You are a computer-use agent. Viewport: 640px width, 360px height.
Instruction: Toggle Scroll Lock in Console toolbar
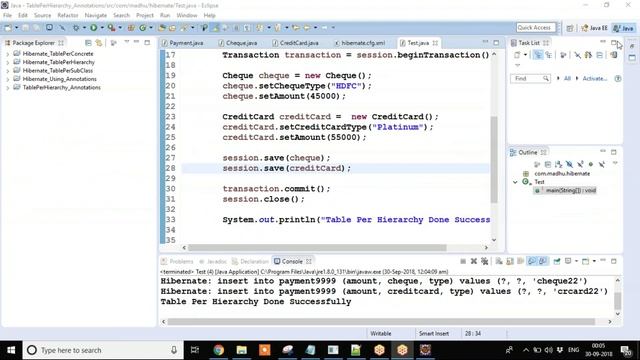click(x=509, y=261)
